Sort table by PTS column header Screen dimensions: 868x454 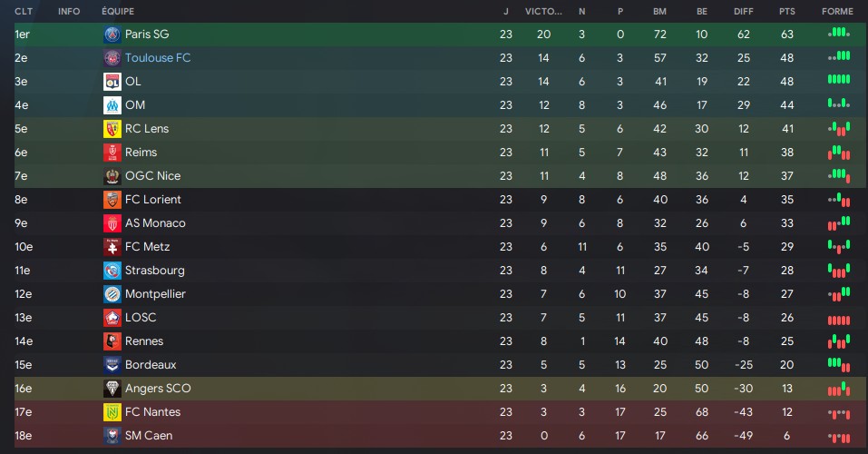click(786, 11)
